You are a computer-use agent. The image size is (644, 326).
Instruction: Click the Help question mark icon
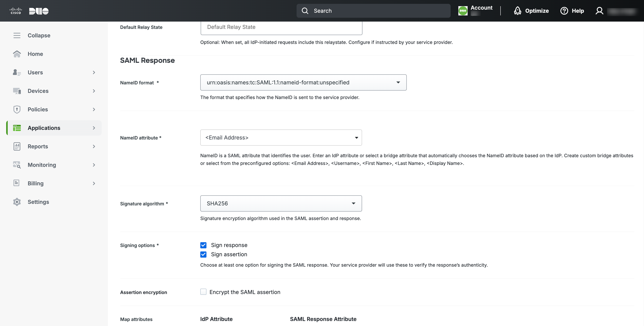564,11
